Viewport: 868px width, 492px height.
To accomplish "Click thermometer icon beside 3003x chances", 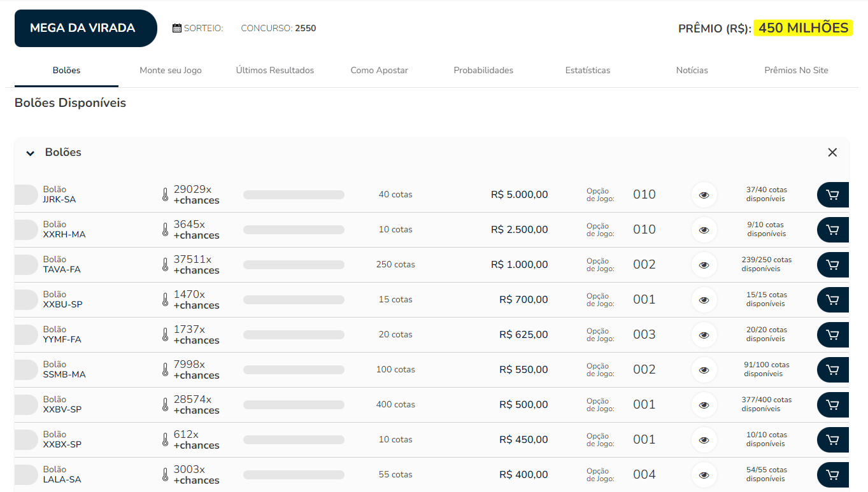I will [x=165, y=475].
